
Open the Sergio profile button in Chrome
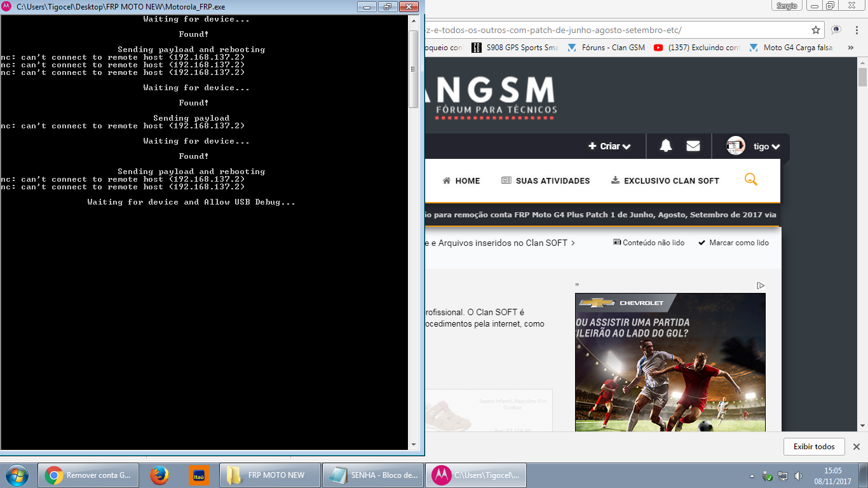pos(787,6)
